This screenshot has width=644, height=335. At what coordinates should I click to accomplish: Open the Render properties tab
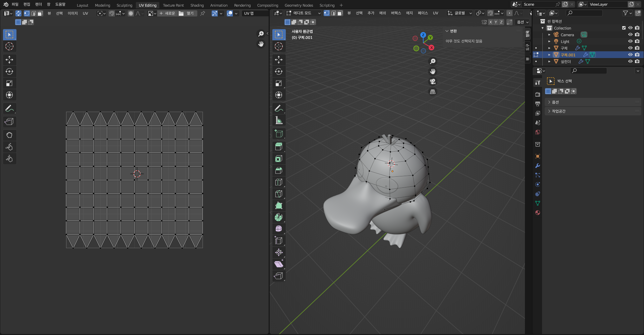click(x=538, y=95)
